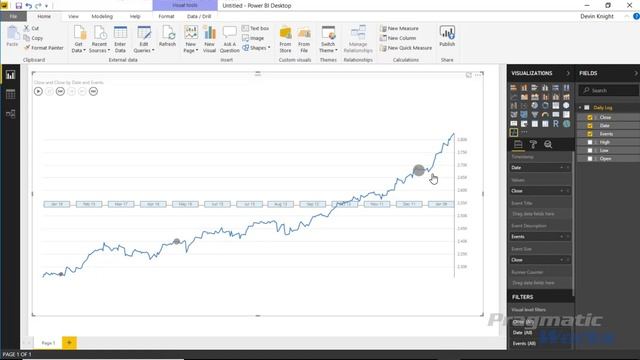Uncheck the Events field
Viewport: 640px width, 360px height.
click(590, 134)
